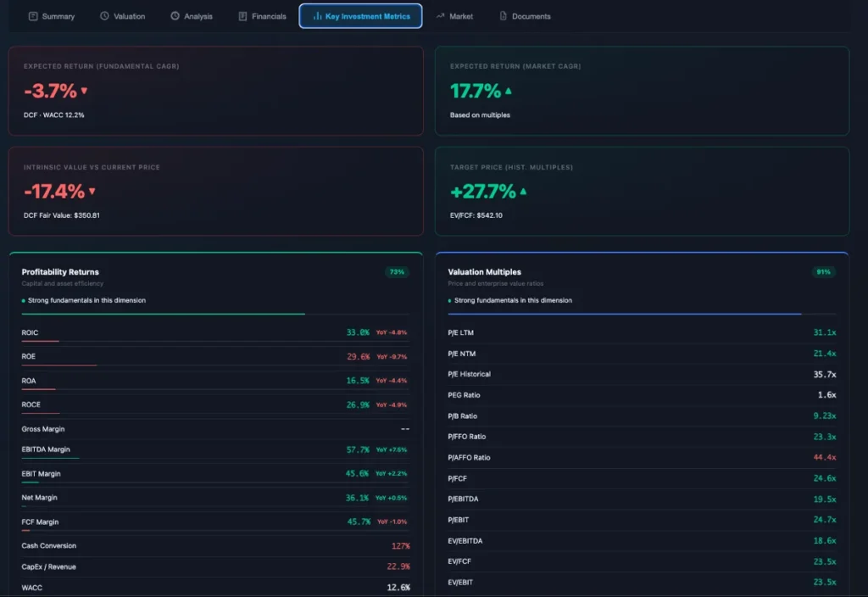This screenshot has height=597, width=868.
Task: Click the Documents file icon
Action: coord(504,16)
